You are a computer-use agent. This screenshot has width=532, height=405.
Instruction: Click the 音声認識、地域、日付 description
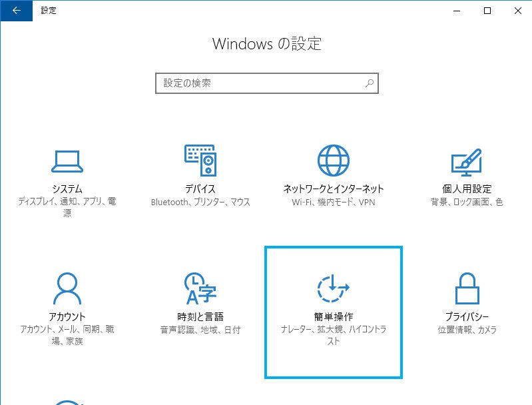click(200, 330)
